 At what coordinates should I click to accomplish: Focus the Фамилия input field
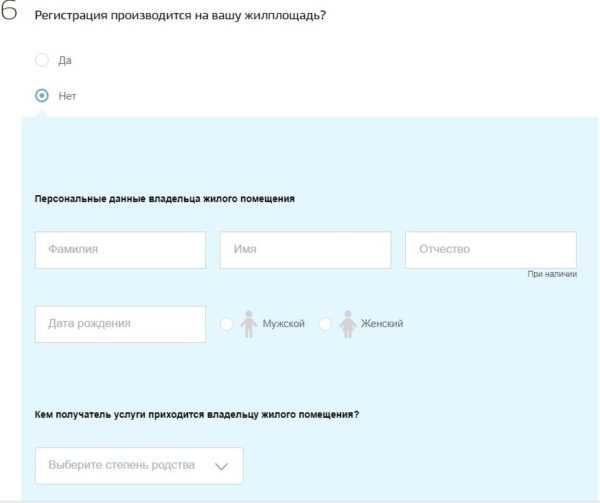(120, 250)
